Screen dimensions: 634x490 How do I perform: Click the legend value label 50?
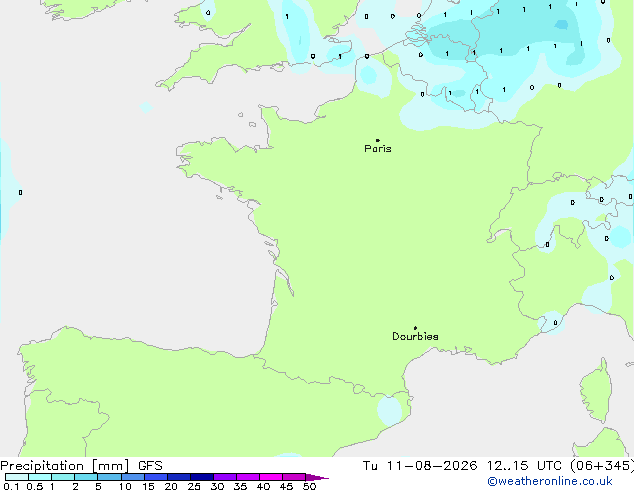click(x=309, y=486)
